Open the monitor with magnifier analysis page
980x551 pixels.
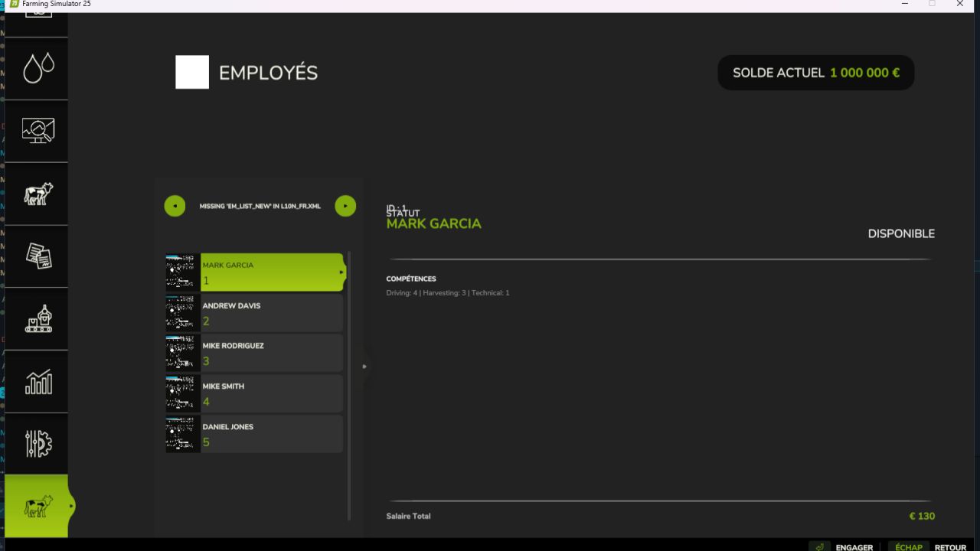click(38, 131)
